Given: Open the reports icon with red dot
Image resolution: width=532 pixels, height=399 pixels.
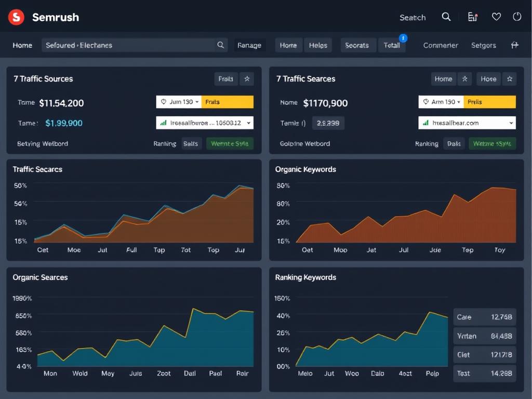Looking at the screenshot, I should 473,17.
